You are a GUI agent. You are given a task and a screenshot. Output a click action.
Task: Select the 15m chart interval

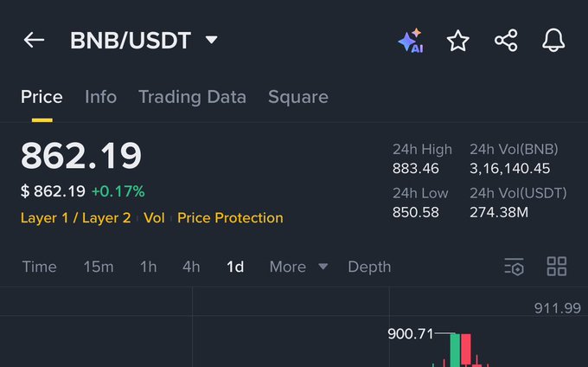coord(99,267)
